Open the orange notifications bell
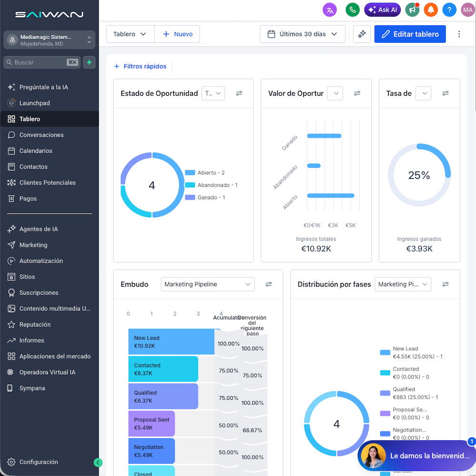Viewport: 476px width, 476px height. [431, 10]
